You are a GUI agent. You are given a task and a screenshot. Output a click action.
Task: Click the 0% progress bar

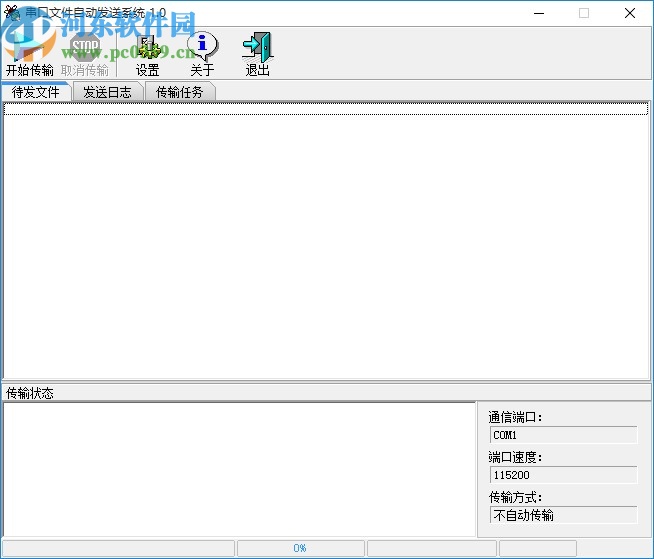tap(301, 548)
